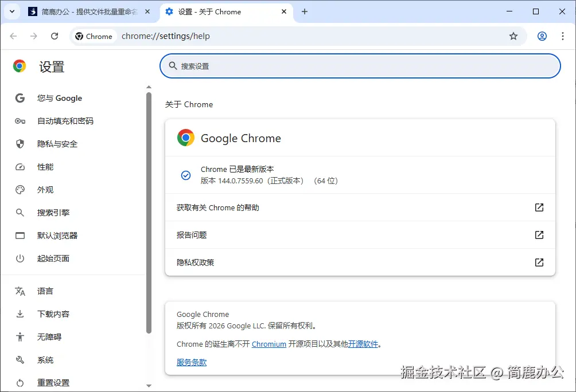576x392 pixels.
Task: Click the Google Chrome logo in card
Action: pos(186,138)
